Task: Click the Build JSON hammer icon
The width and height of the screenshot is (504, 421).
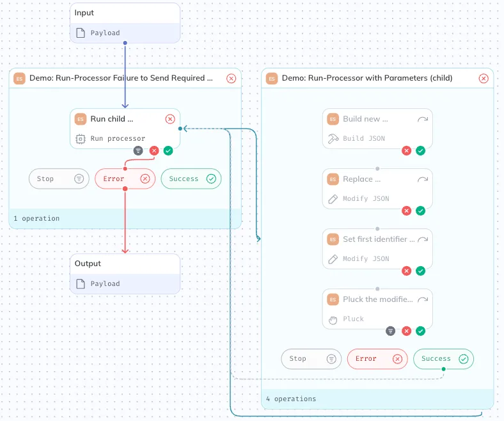Action: pos(333,139)
